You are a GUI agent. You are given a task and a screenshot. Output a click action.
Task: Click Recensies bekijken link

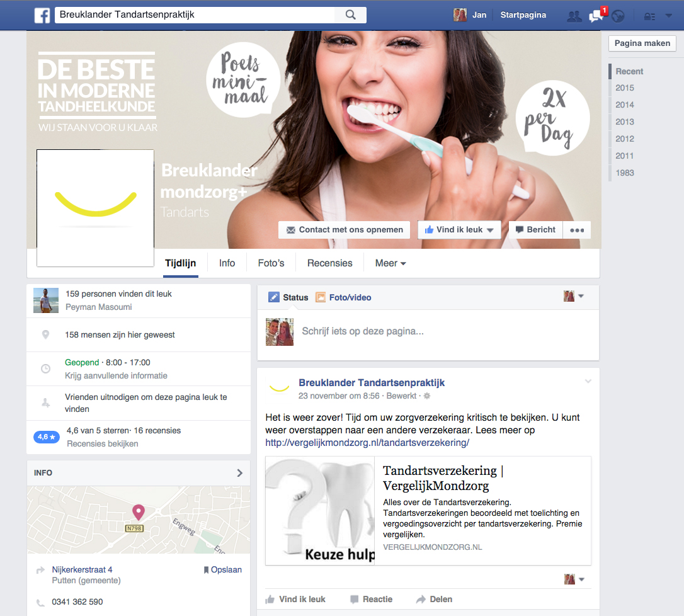(x=103, y=443)
